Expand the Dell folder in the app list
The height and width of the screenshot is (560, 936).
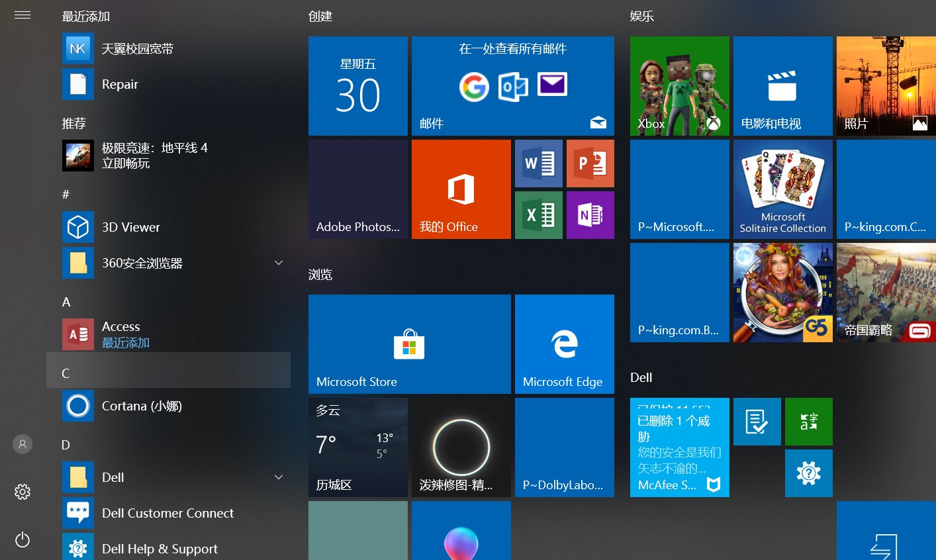279,477
